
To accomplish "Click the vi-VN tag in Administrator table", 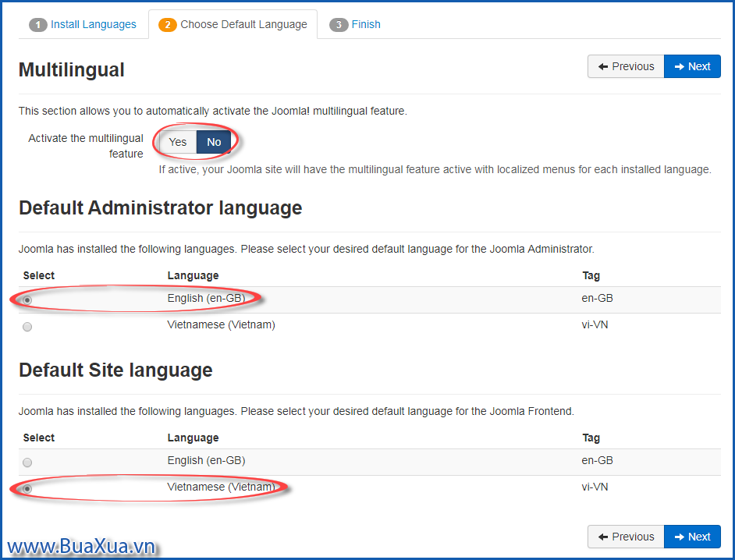I will pyautogui.click(x=595, y=324).
